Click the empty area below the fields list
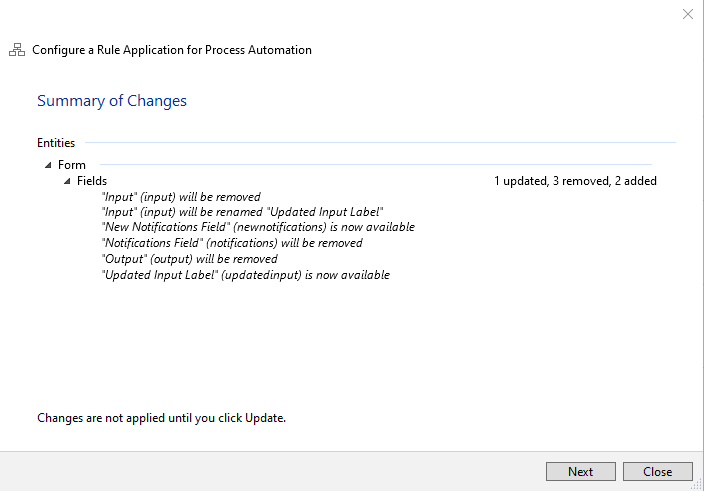The height and width of the screenshot is (491, 704). point(350,340)
